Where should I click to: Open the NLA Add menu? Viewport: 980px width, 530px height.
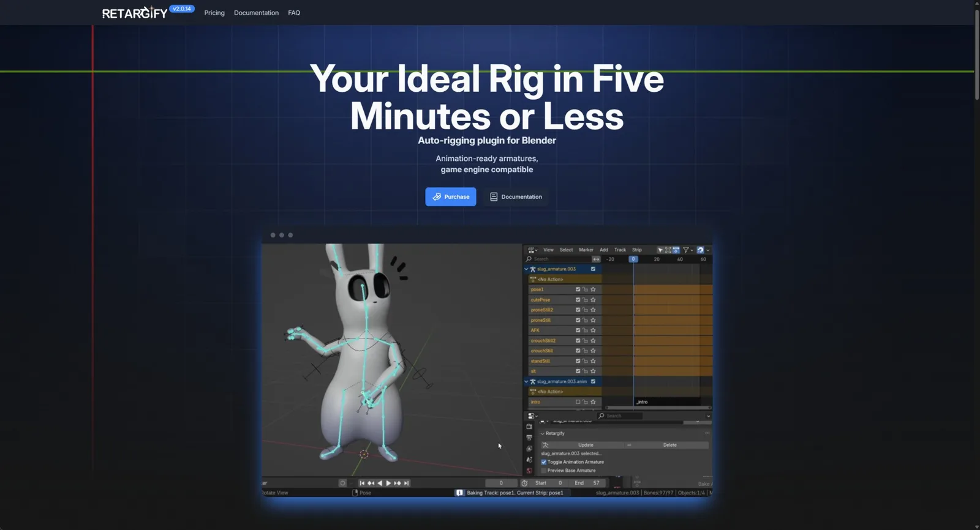(604, 250)
